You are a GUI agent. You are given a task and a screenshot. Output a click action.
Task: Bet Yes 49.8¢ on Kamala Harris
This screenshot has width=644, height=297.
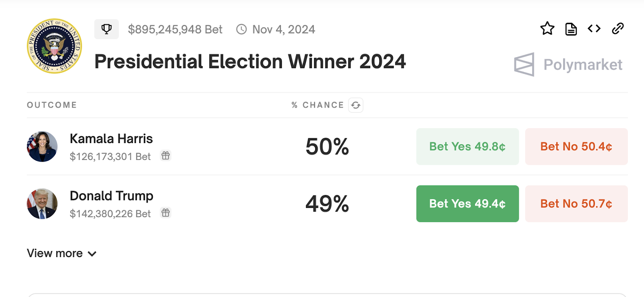467,146
